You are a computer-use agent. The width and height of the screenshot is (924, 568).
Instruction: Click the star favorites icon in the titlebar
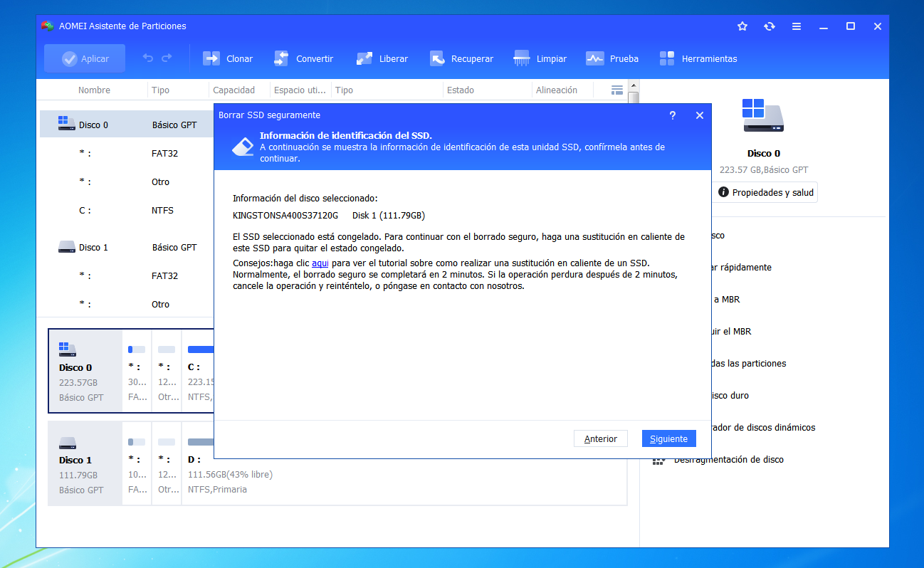pyautogui.click(x=742, y=26)
